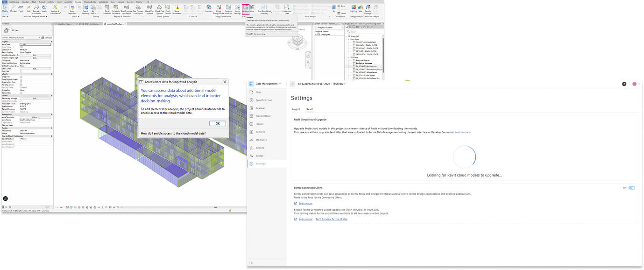
Task: Select 02 SECOND - FINISH FLOOR plan
Action: coord(367,48)
